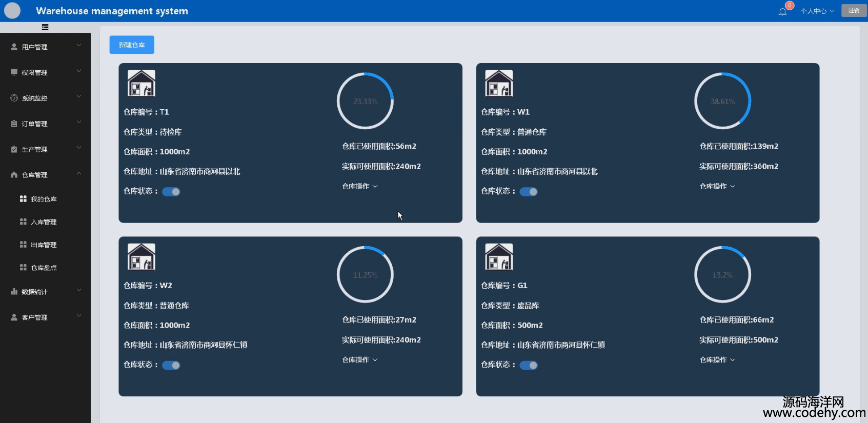This screenshot has height=423, width=868.
Task: Click the Warehouse management system title
Action: click(x=112, y=11)
